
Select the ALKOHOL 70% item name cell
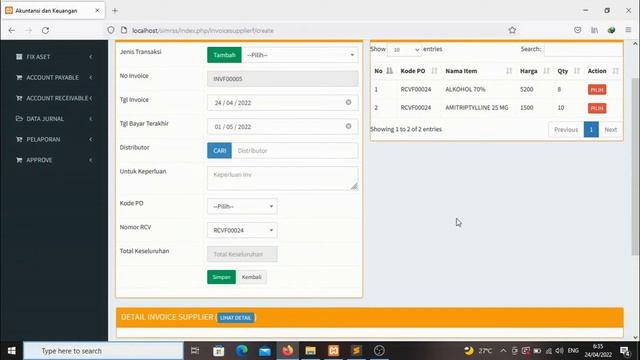[465, 89]
